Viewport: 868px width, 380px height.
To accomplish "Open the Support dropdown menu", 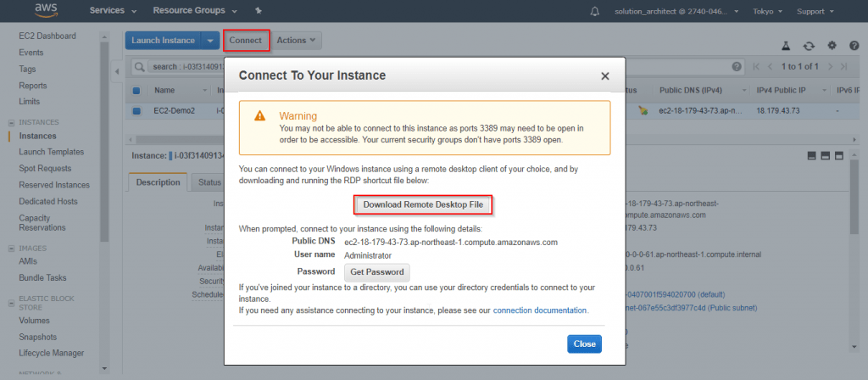I will click(815, 11).
